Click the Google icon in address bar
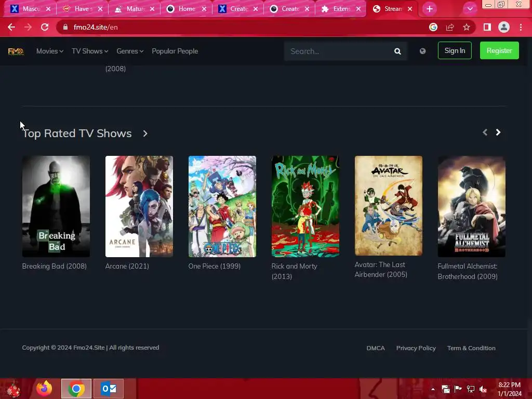The height and width of the screenshot is (399, 532). coord(433,27)
